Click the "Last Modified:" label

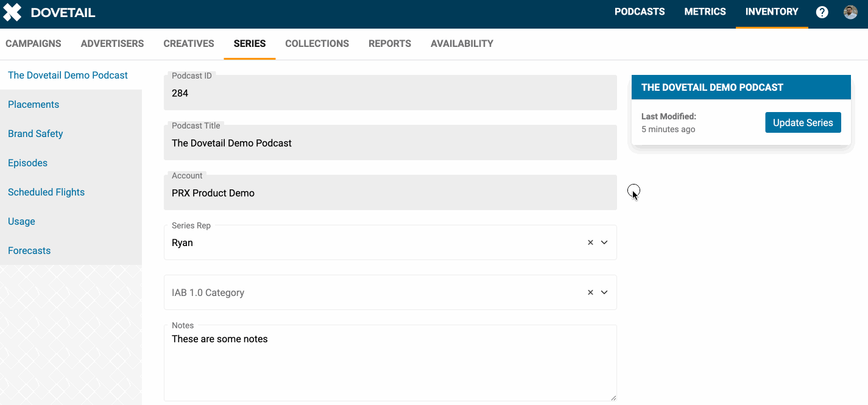point(669,116)
